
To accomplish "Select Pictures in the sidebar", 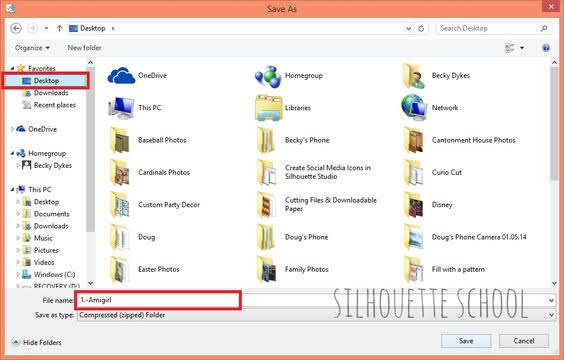I will pyautogui.click(x=40, y=250).
